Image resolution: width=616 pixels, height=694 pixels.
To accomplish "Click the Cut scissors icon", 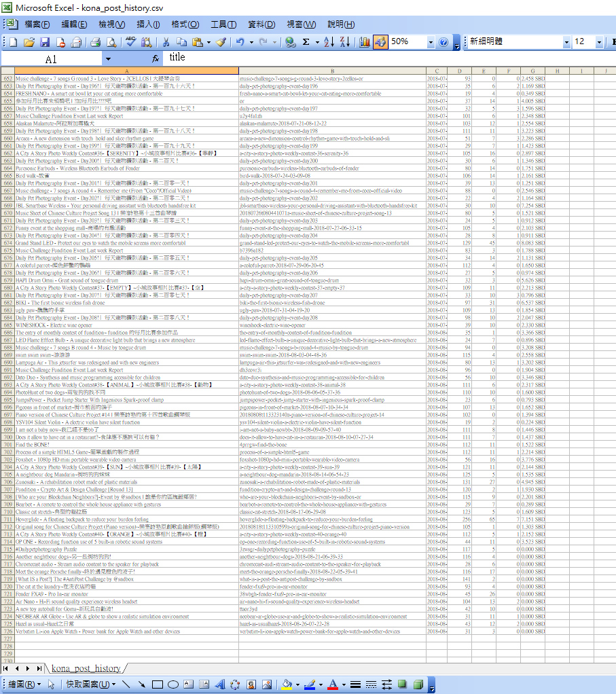I will (x=166, y=42).
